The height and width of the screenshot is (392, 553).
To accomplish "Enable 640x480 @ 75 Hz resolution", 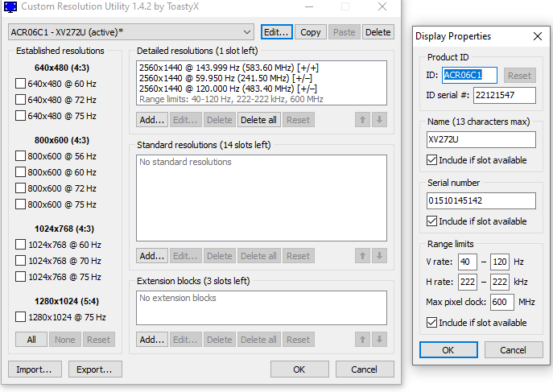I will point(20,116).
